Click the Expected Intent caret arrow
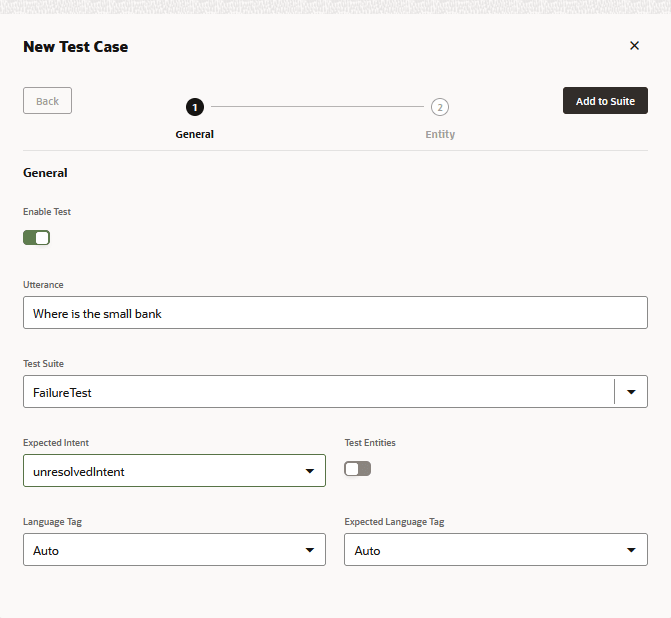This screenshot has width=671, height=618. pyautogui.click(x=309, y=471)
